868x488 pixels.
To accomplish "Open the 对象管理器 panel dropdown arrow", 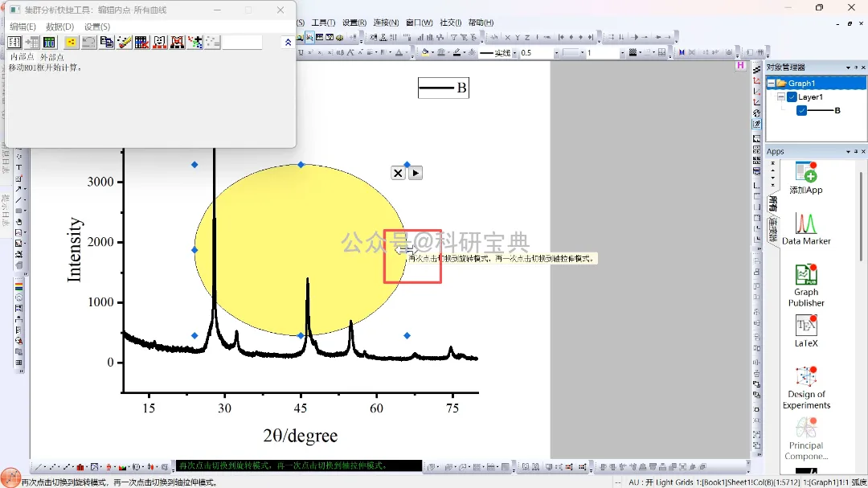I will coord(848,68).
